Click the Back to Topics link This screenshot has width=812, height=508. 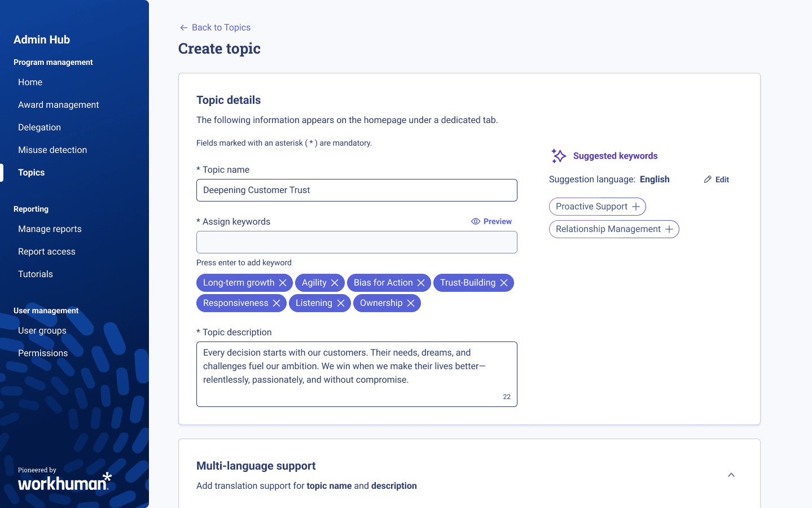221,27
